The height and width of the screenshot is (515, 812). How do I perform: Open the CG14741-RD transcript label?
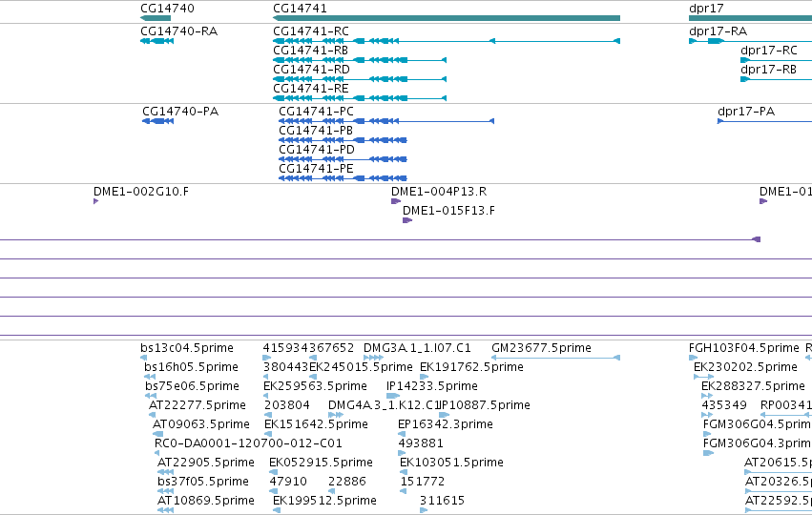pos(311,70)
